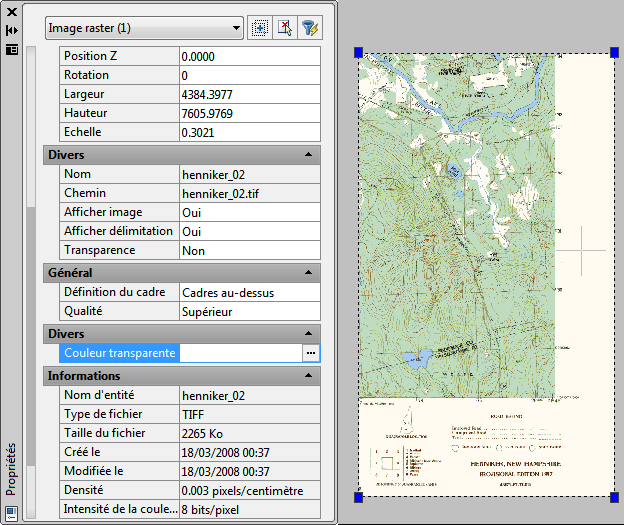Open Couleur transparente ellipsis button
This screenshot has height=525, width=624.
point(311,353)
